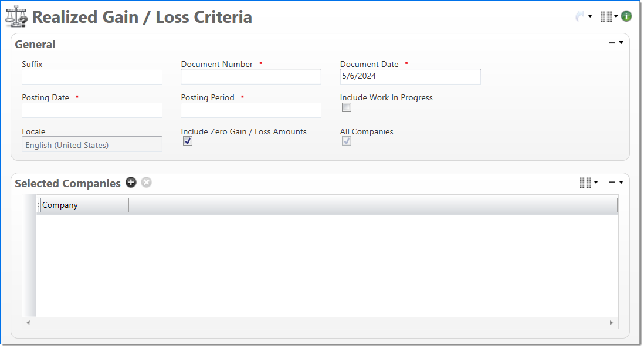Expand the Selected Companies panel options arrow
This screenshot has width=644, height=348.
621,183
